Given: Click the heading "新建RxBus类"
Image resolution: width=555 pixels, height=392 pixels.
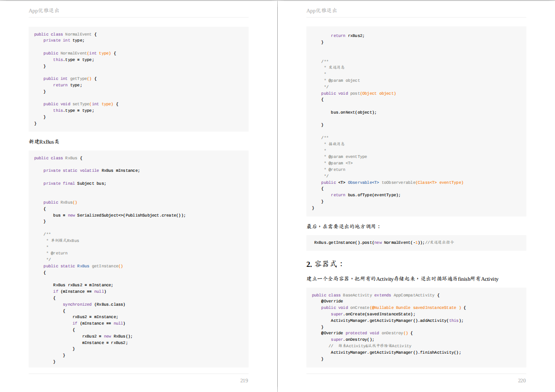Looking at the screenshot, I should coord(44,141).
